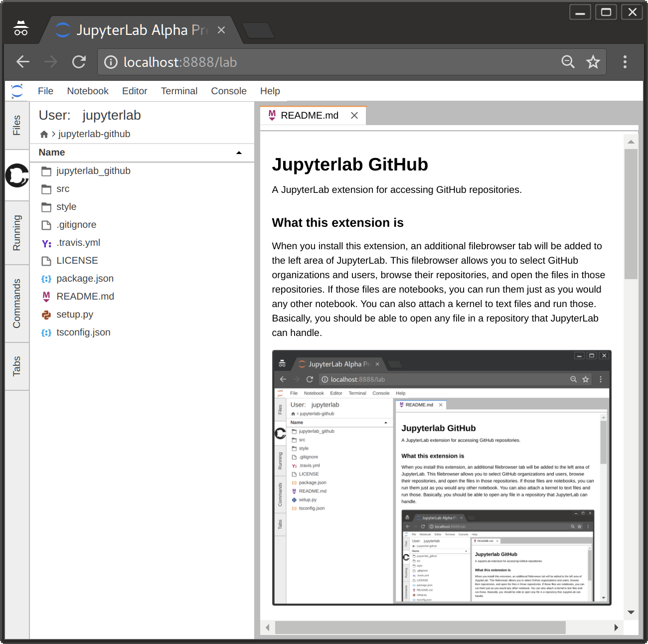This screenshot has height=644, width=648.
Task: Click the JSON icon for package.json
Action: click(x=46, y=279)
